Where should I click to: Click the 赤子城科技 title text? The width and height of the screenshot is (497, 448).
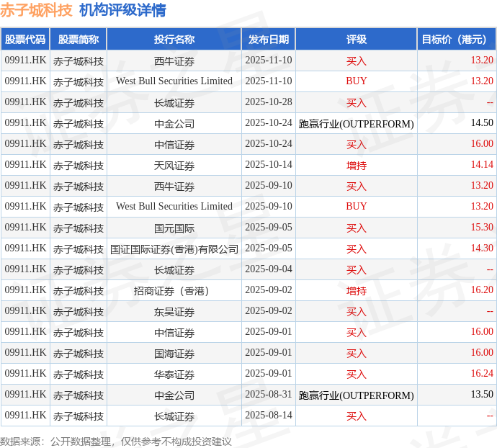(36, 10)
